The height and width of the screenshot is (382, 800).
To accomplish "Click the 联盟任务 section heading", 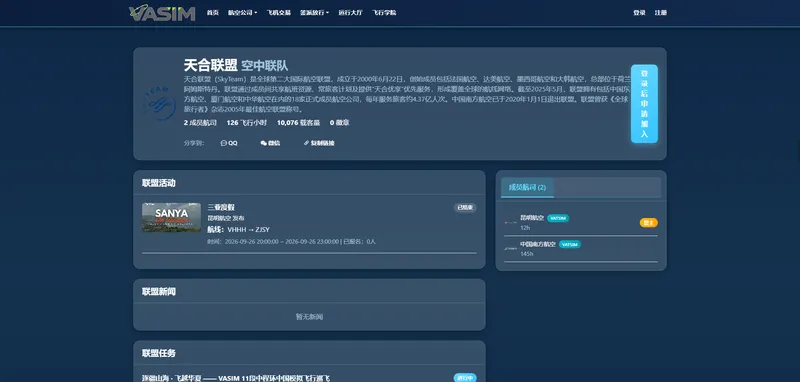I will pos(159,353).
